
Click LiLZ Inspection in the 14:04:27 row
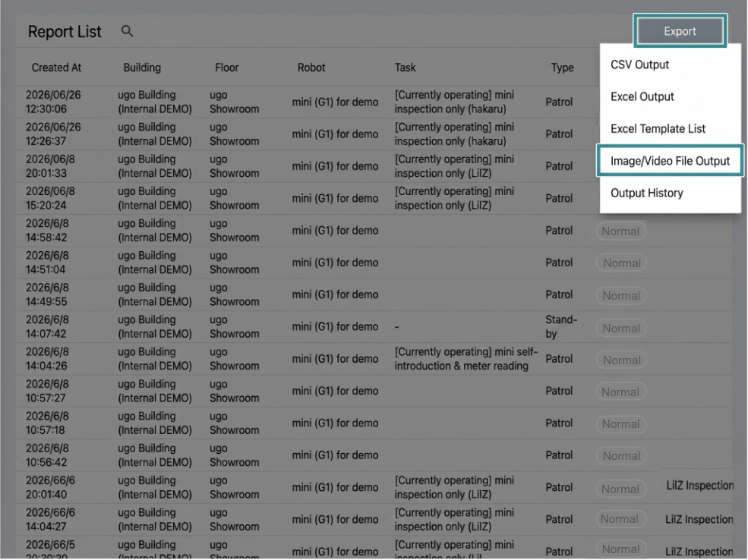tap(699, 519)
